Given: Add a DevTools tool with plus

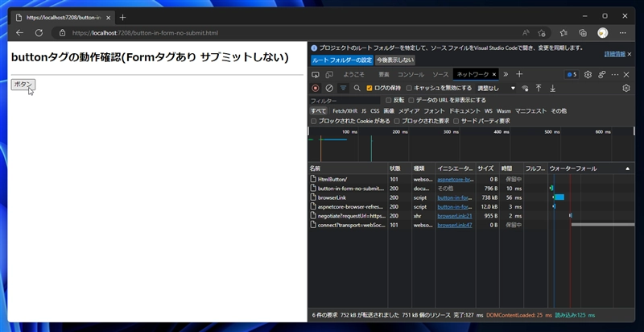Looking at the screenshot, I should point(519,74).
